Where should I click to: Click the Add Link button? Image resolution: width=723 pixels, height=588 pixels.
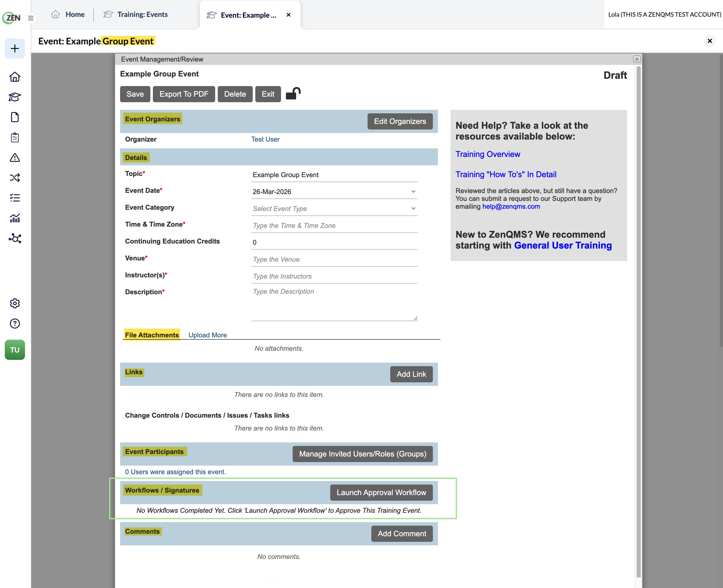click(411, 374)
